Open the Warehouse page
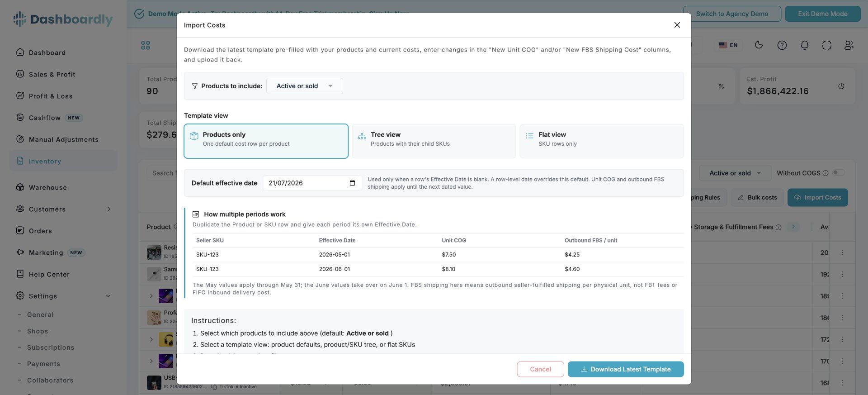 coord(47,187)
